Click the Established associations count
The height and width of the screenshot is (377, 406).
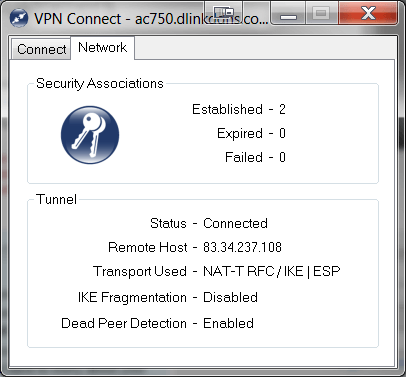tap(282, 109)
